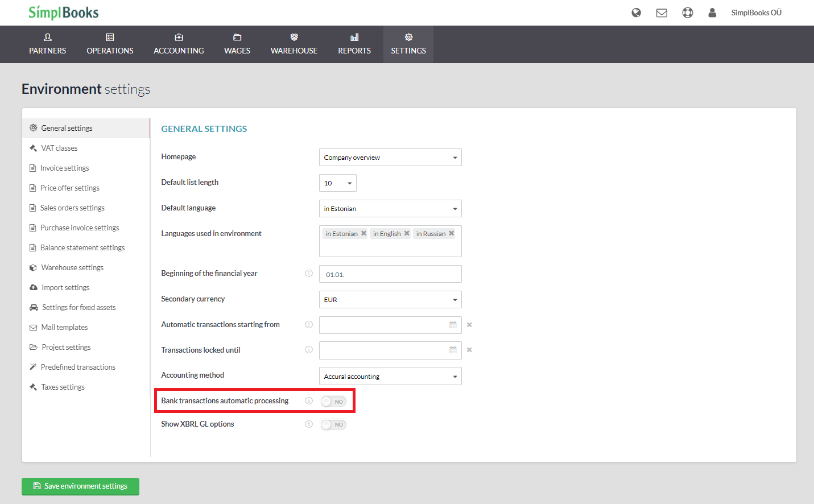The image size is (814, 504).
Task: Open the language globe icon in the header
Action: [x=636, y=12]
